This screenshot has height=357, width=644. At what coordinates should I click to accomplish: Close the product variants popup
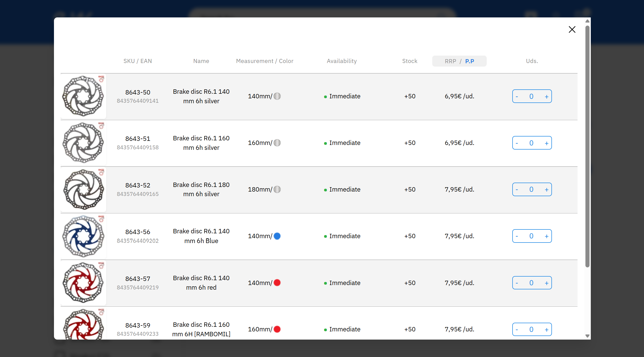point(572,29)
